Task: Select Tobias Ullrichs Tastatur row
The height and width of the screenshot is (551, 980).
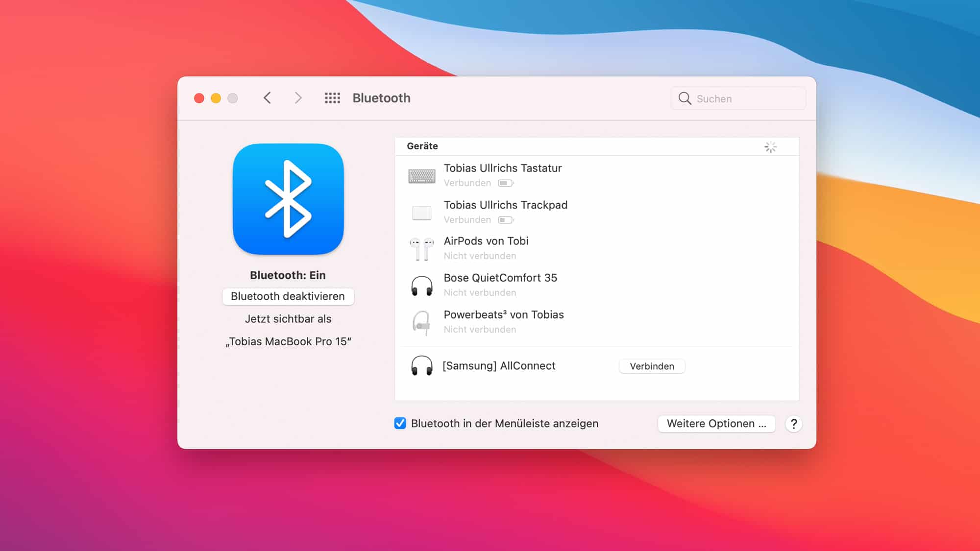Action: coord(597,175)
